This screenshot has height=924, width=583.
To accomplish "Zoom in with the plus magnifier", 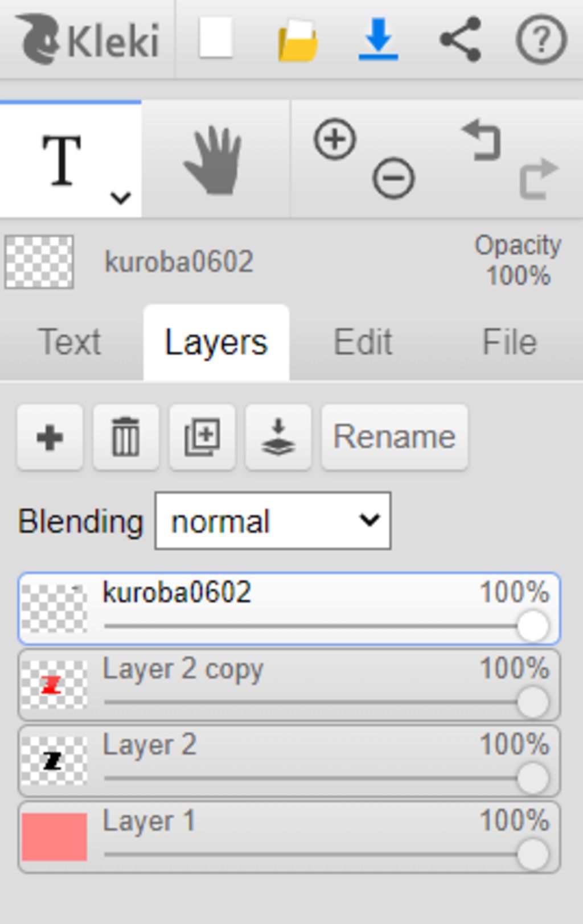I will coord(335,139).
